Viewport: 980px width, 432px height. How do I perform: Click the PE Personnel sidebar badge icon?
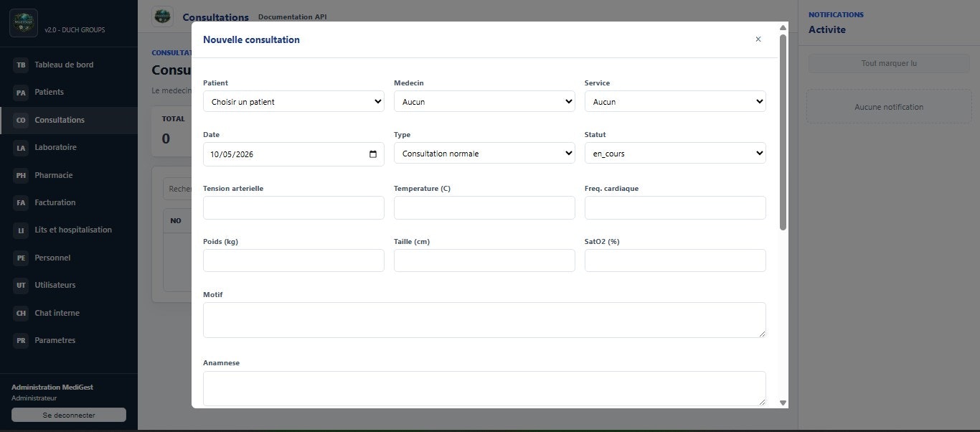tap(21, 258)
